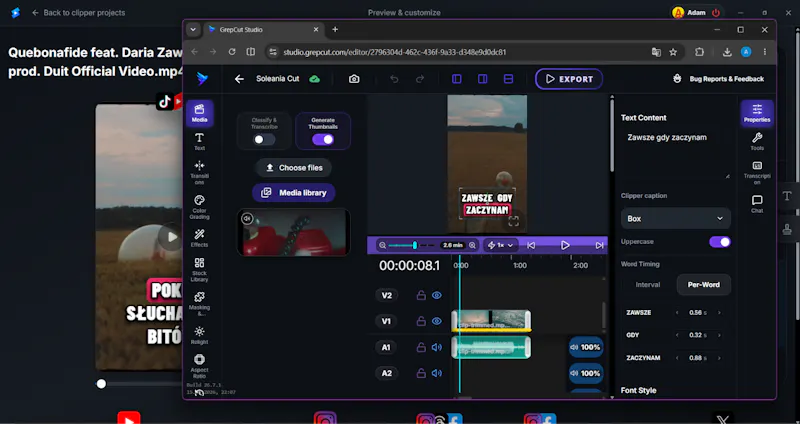Skip to the end of the timeline
The height and width of the screenshot is (424, 800).
click(x=599, y=245)
